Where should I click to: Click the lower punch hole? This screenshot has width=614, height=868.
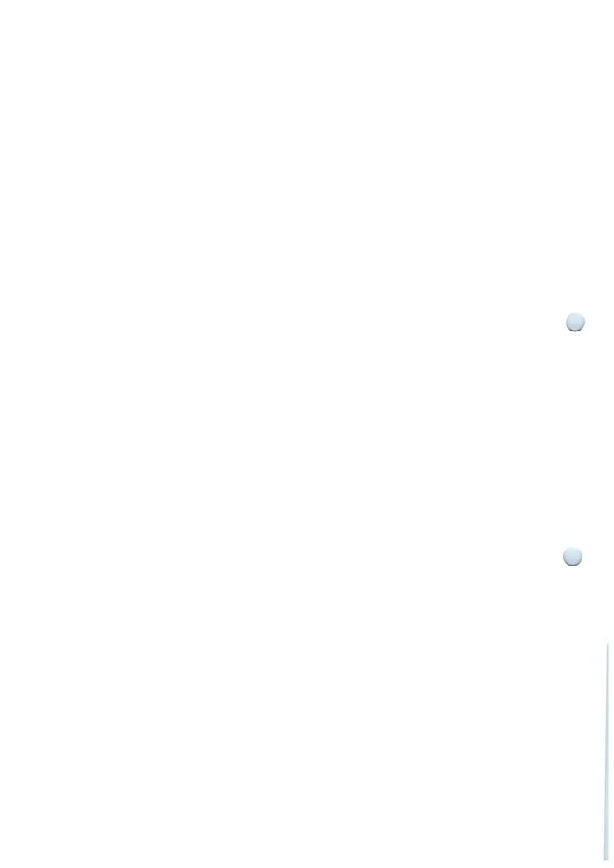[x=573, y=557]
